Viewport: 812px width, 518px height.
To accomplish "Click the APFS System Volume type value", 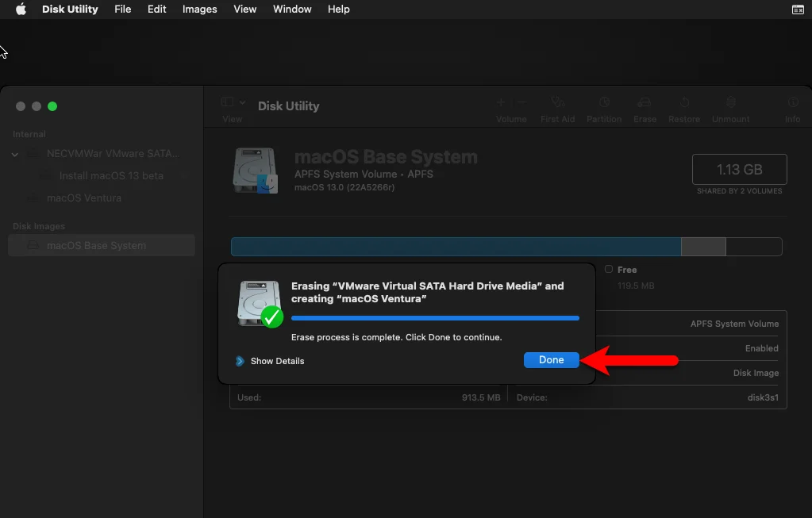I will coord(734,324).
